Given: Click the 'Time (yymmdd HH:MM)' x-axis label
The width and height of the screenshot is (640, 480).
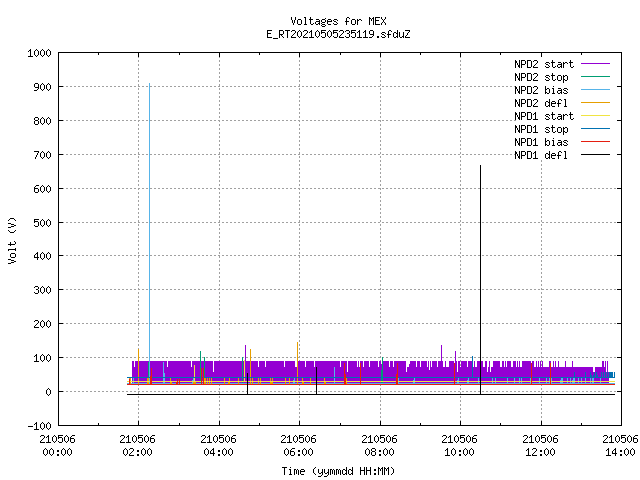Looking at the screenshot, I should 338,471.
